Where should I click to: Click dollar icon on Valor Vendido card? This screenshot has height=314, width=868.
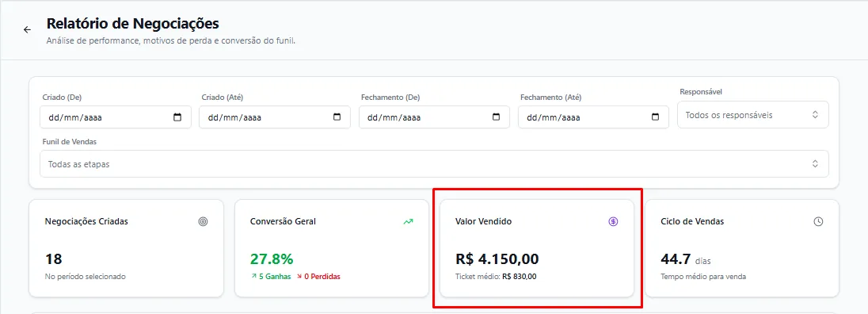point(613,221)
